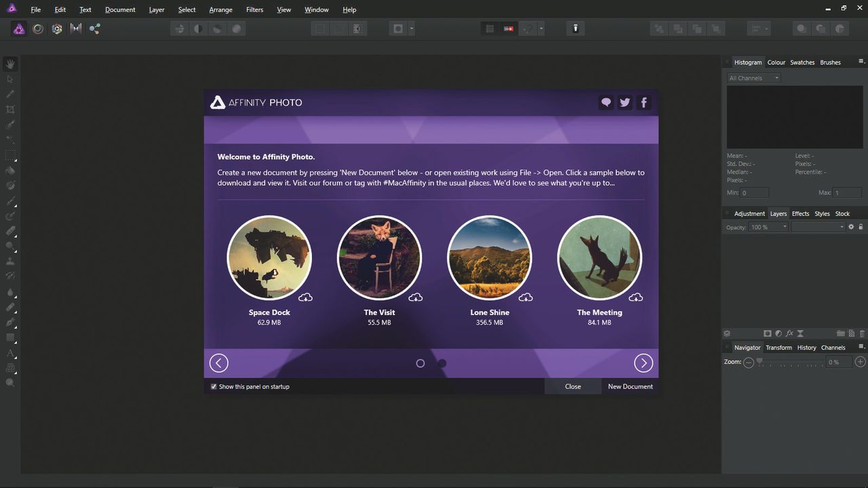Open the Navigator panel options menu

(x=861, y=347)
